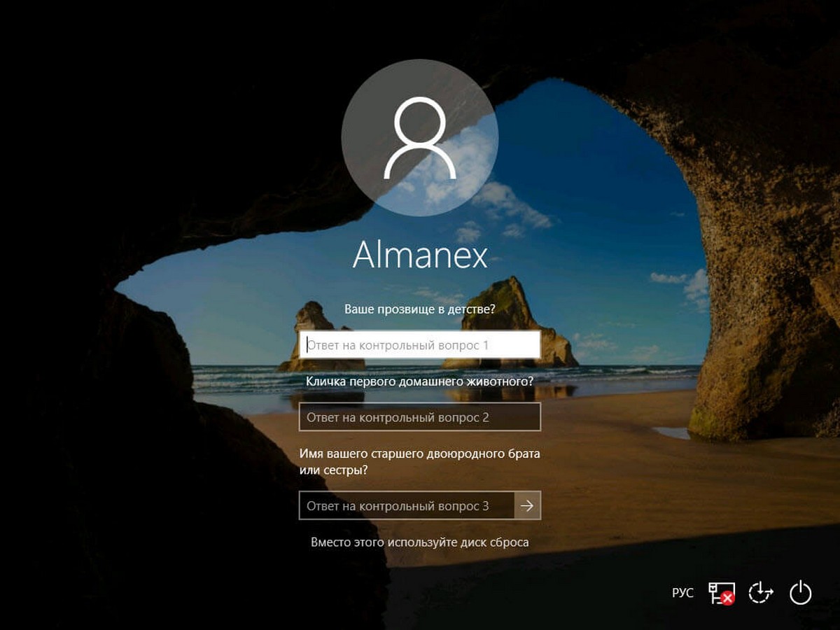
Task: Submit answers with the arrow button
Action: [528, 505]
